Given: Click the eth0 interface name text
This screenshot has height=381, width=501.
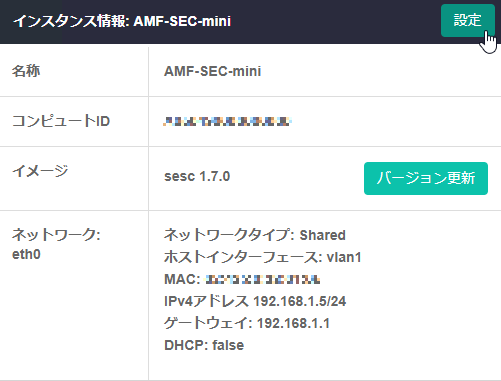Looking at the screenshot, I should [26, 254].
